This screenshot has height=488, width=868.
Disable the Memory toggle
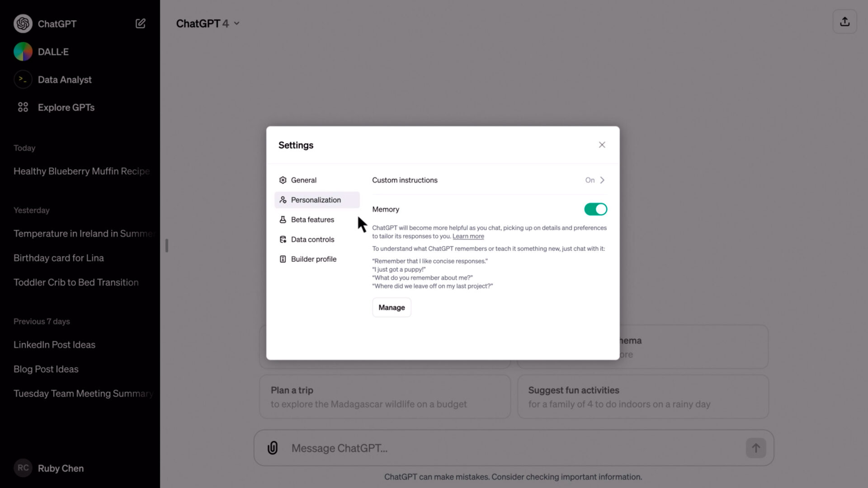[595, 209]
